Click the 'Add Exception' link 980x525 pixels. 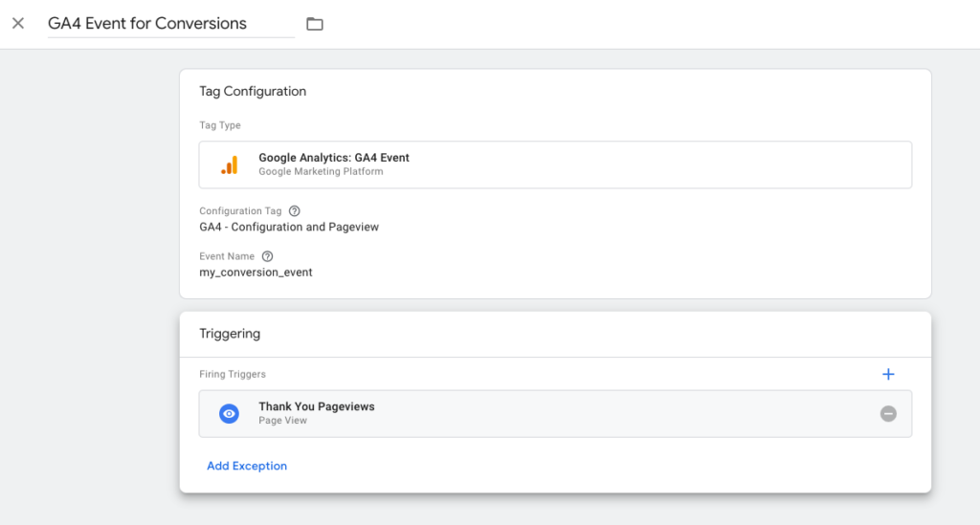[247, 466]
